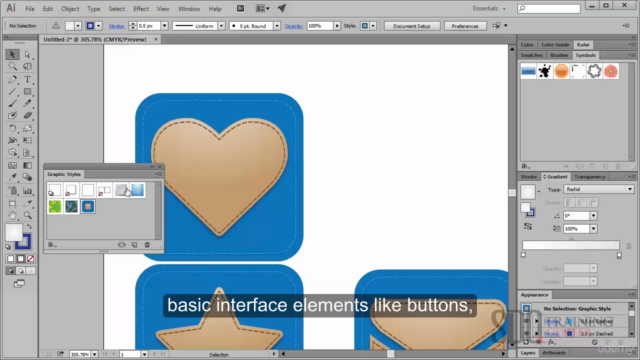Choose Draw Normal mode

[x=11, y=271]
